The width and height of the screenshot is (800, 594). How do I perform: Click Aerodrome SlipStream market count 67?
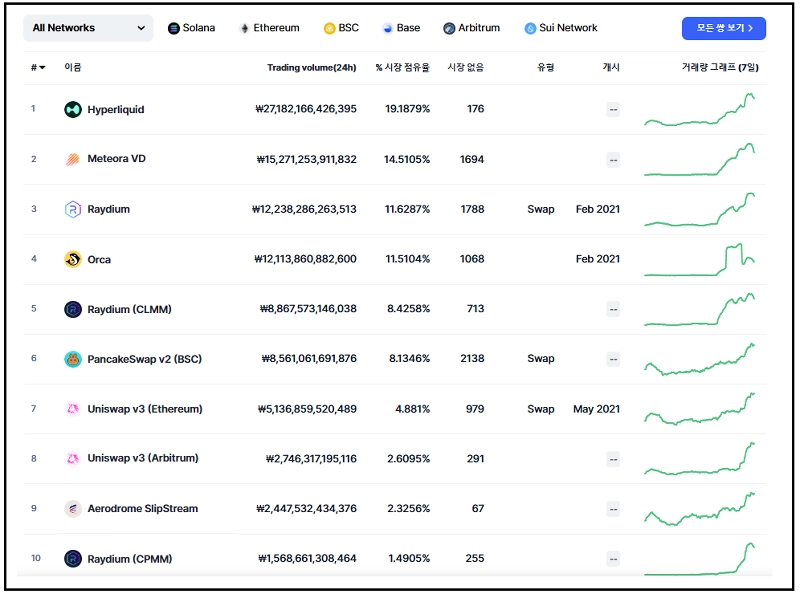tap(478, 509)
